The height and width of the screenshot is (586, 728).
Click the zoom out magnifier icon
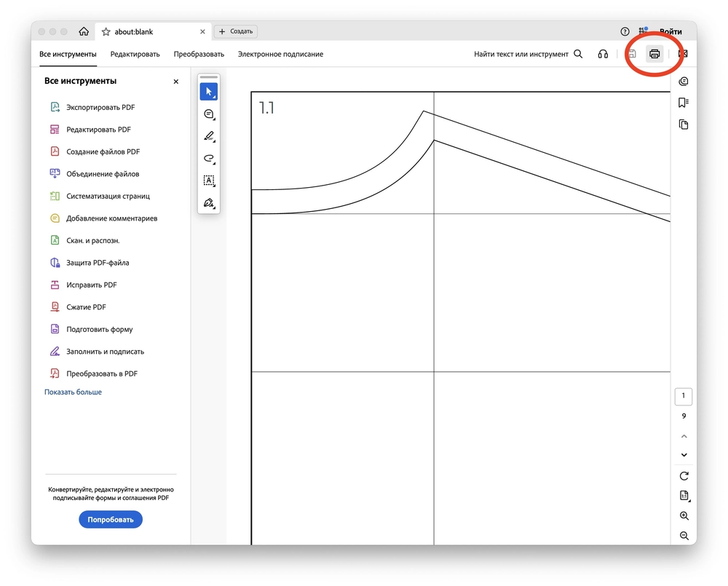684,536
